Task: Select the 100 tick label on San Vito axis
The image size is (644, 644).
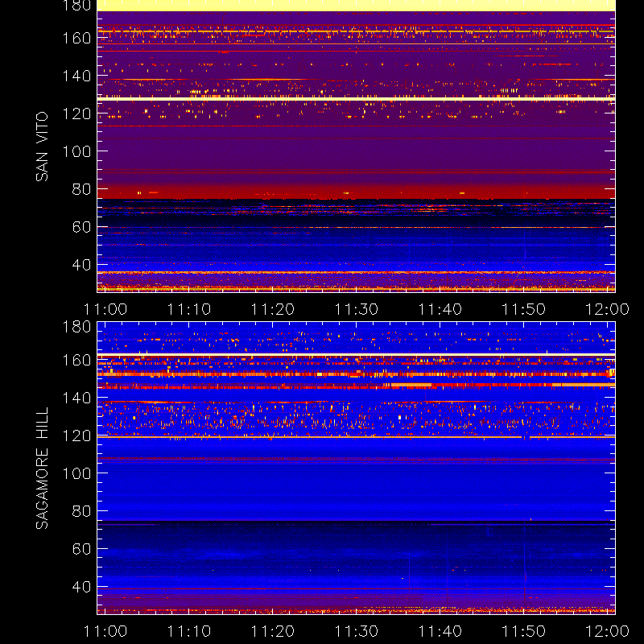Action: pyautogui.click(x=76, y=151)
